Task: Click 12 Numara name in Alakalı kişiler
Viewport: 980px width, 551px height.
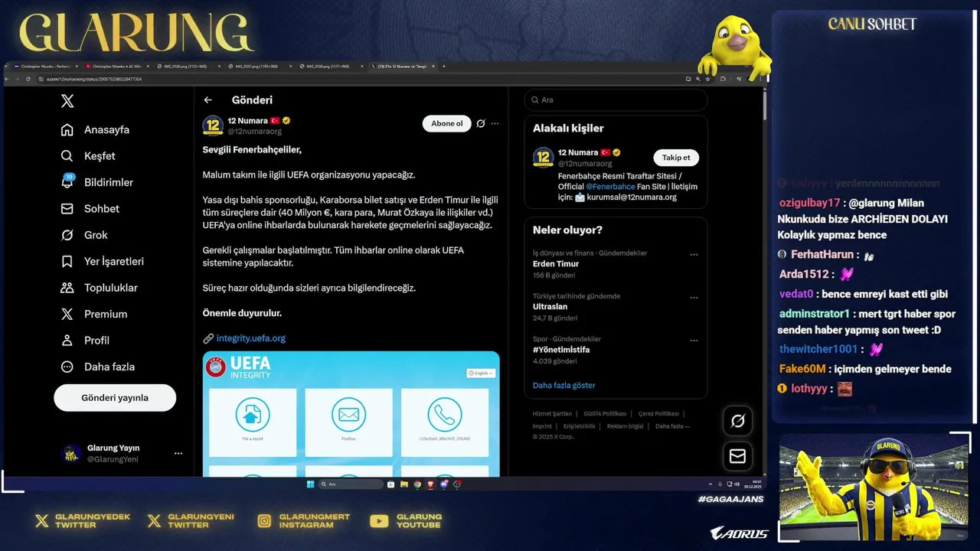Action: pos(578,152)
